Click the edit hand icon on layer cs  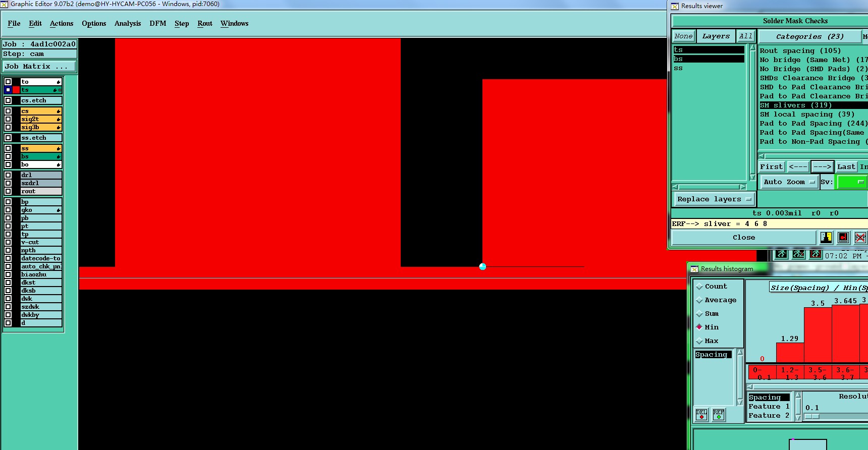(x=59, y=111)
